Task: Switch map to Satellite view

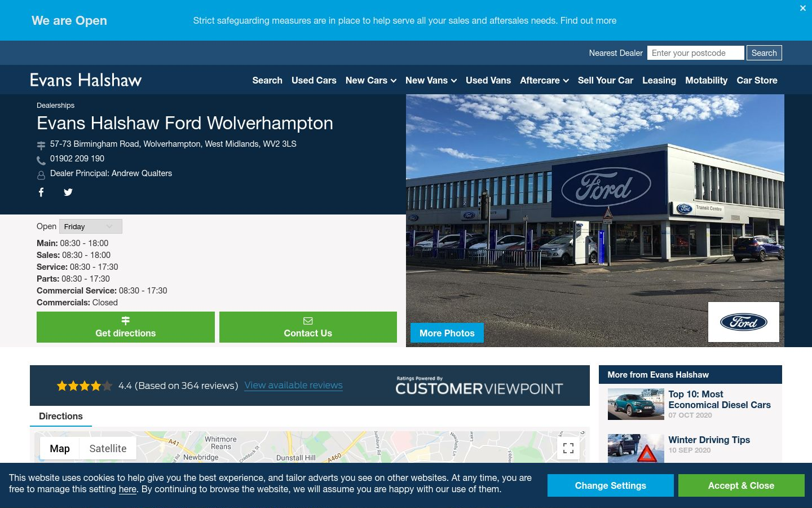Action: click(x=108, y=449)
